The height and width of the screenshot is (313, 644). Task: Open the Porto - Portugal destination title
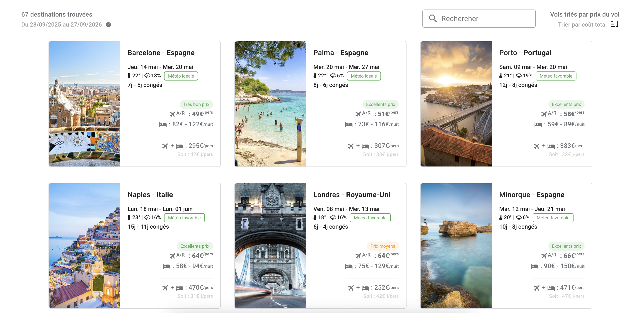[x=525, y=53]
